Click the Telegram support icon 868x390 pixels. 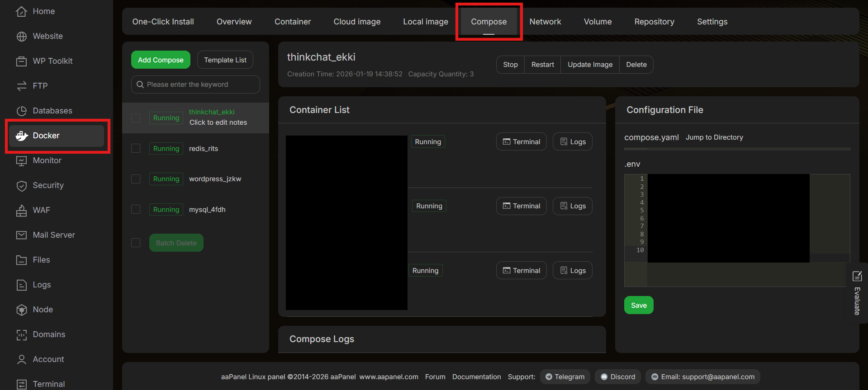coord(549,377)
